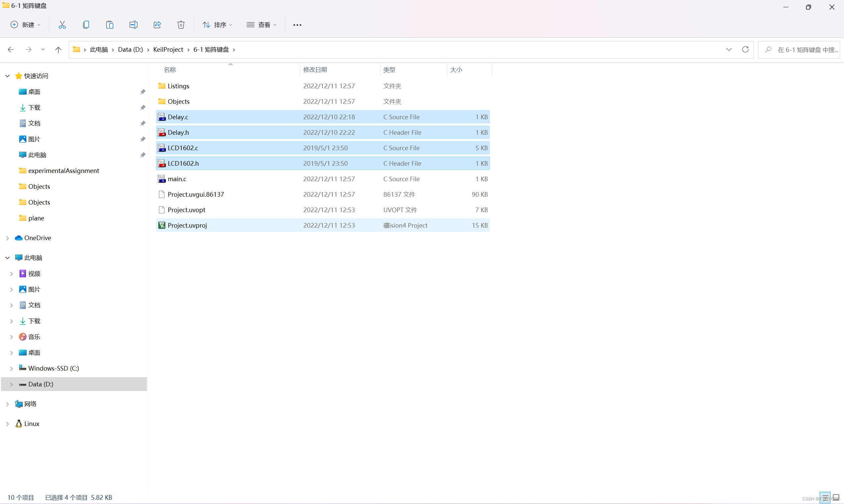
Task: Expand the Data (D:) tree node
Action: [11, 384]
